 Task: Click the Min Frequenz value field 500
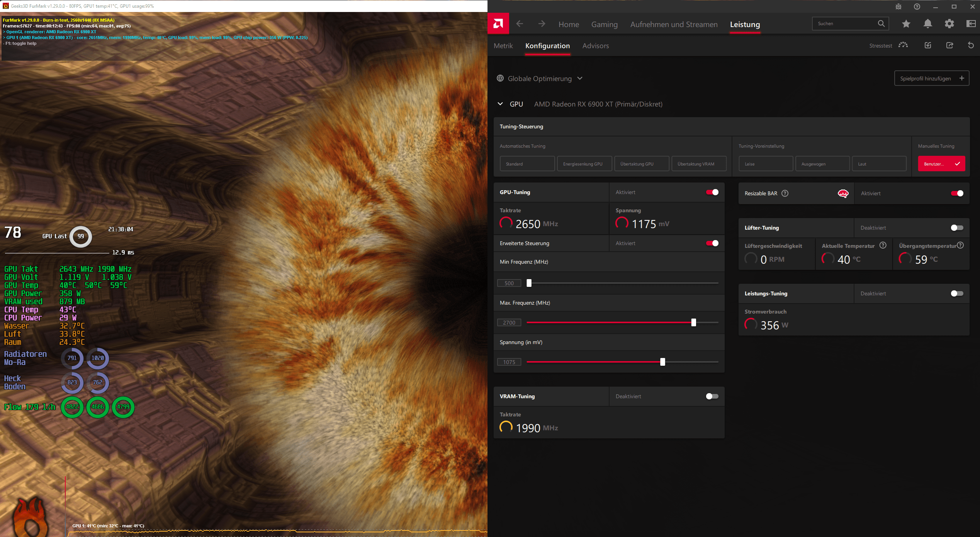click(509, 283)
